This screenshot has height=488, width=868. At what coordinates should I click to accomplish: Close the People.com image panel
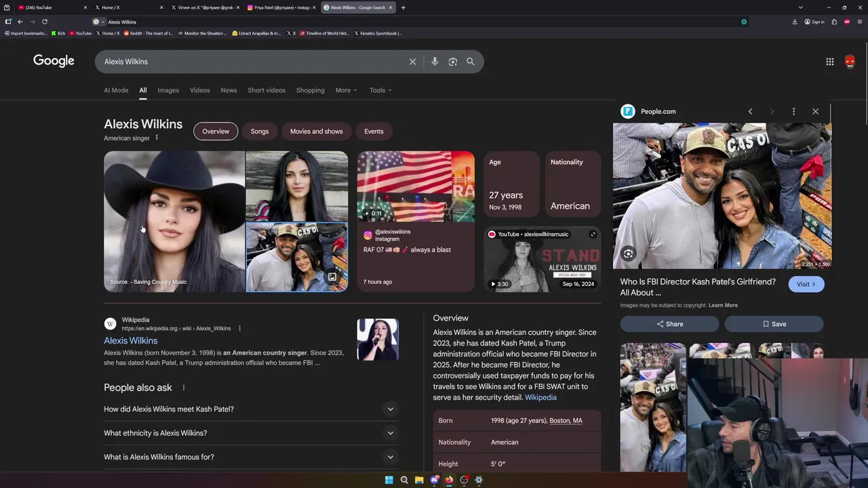(815, 111)
